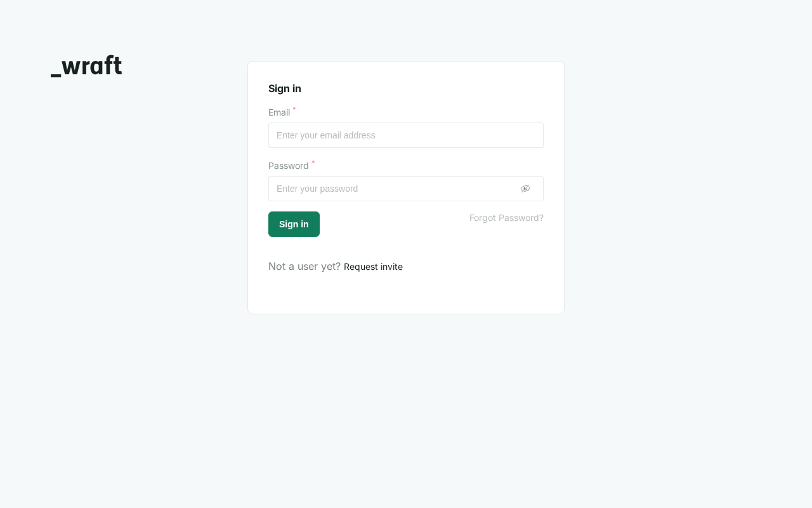Select Request invite to join wraft
The height and width of the screenshot is (508, 812).
point(373,267)
